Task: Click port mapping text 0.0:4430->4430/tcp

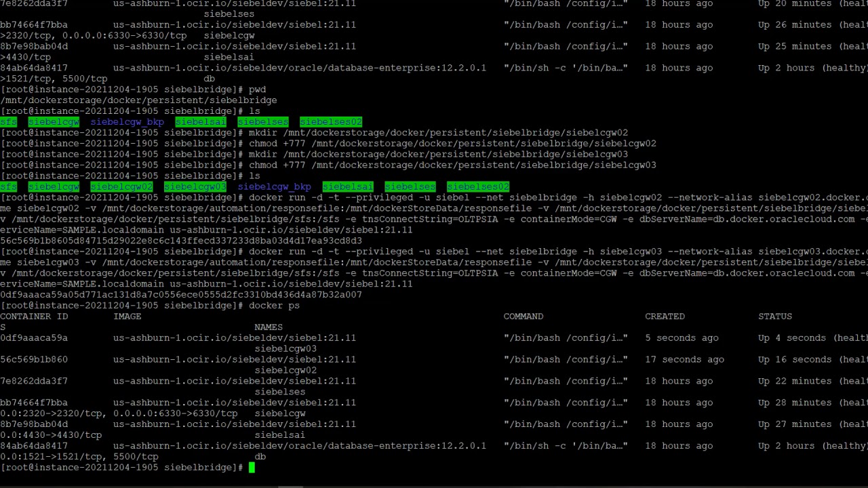Action: click(x=51, y=435)
